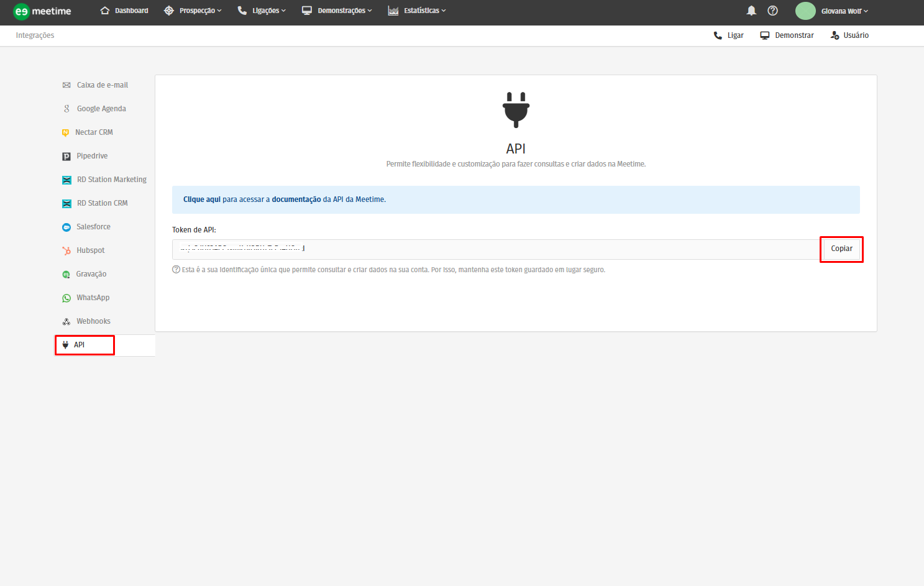Click the Hubspot sprocket icon
Viewport: 924px width, 586px height.
click(x=66, y=251)
